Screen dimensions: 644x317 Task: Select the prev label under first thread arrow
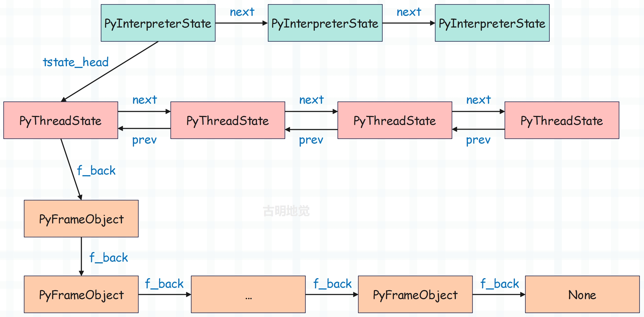coord(144,140)
